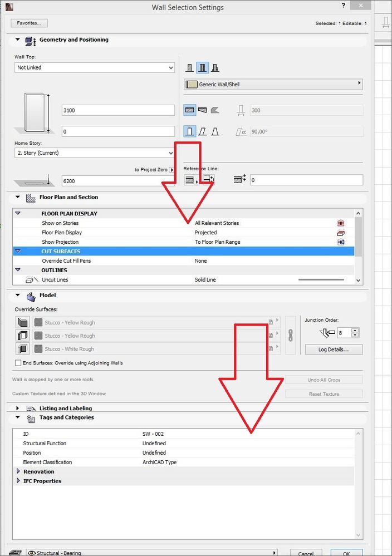The image size is (392, 556).
Task: Click the Show on Stories row icon
Action: (x=341, y=223)
